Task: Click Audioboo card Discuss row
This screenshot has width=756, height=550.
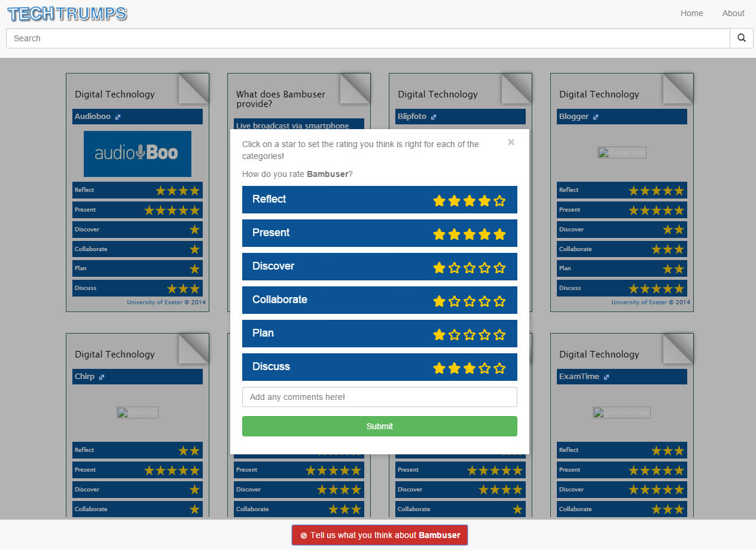Action: click(x=138, y=288)
